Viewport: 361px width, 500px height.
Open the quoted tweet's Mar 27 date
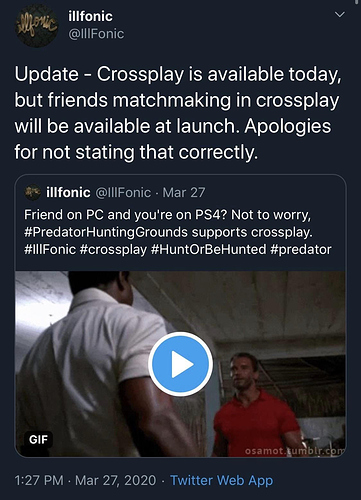point(184,192)
